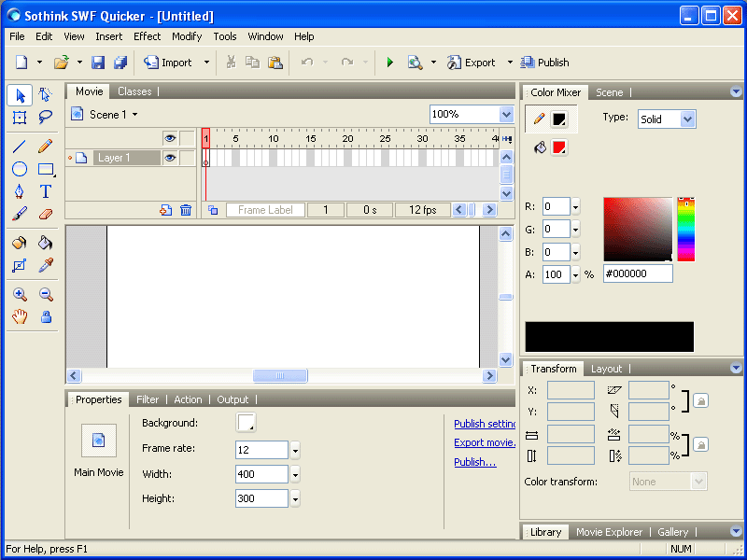Screen dimensions: 747x560
Task: Open the zoom 100% dropdown
Action: tap(506, 114)
